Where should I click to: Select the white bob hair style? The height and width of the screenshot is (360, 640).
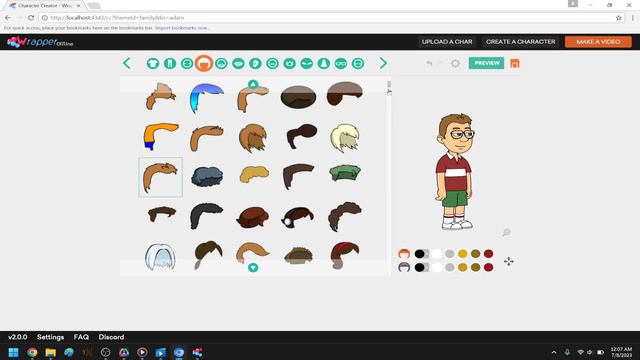(160, 257)
